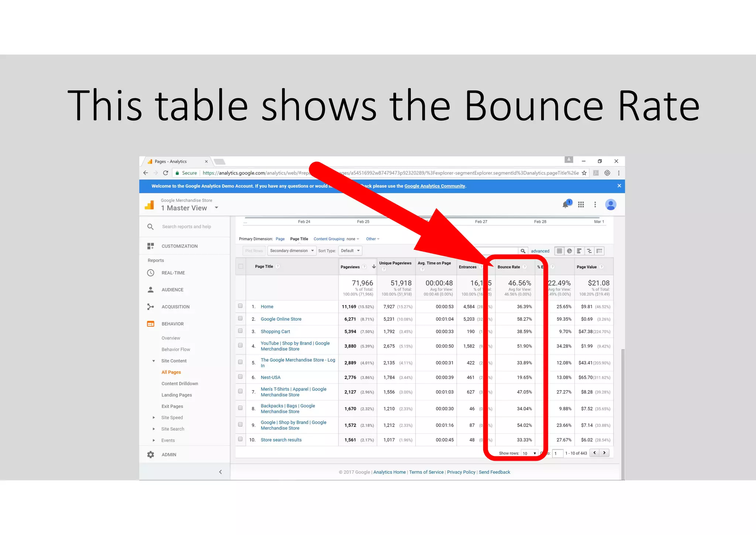756x535 pixels.
Task: Bookmark page with star icon
Action: pos(584,173)
